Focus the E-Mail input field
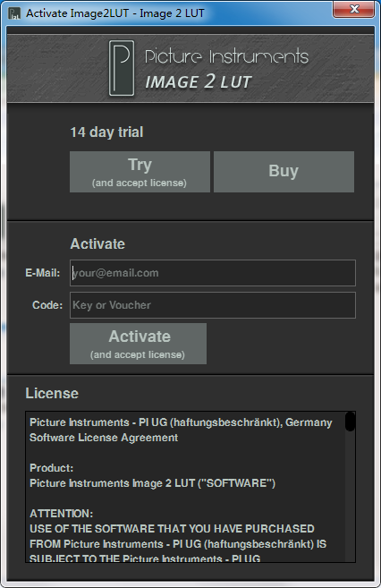Viewport: 381px width, 588px height. click(213, 273)
